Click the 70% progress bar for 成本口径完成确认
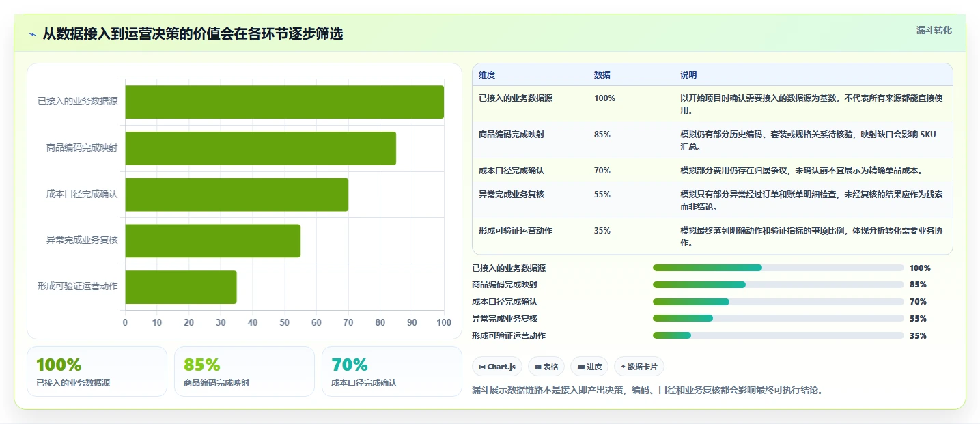 pyautogui.click(x=779, y=302)
